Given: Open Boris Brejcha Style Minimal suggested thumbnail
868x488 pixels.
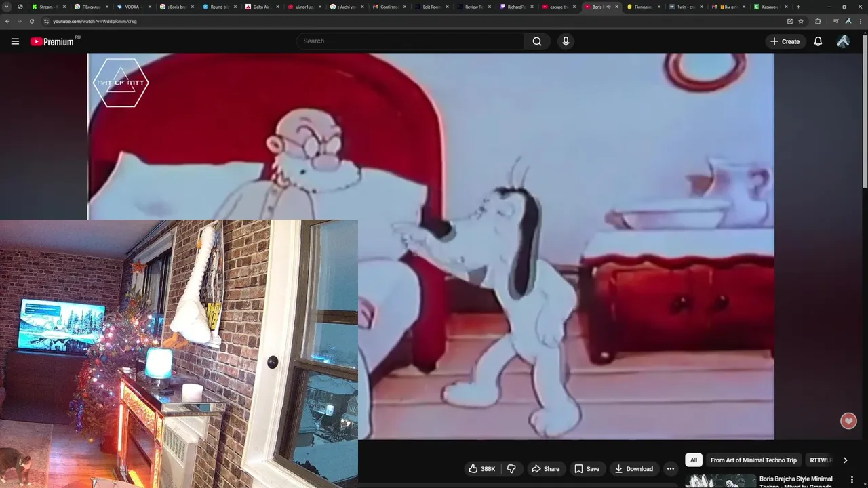Looking at the screenshot, I should click(720, 481).
